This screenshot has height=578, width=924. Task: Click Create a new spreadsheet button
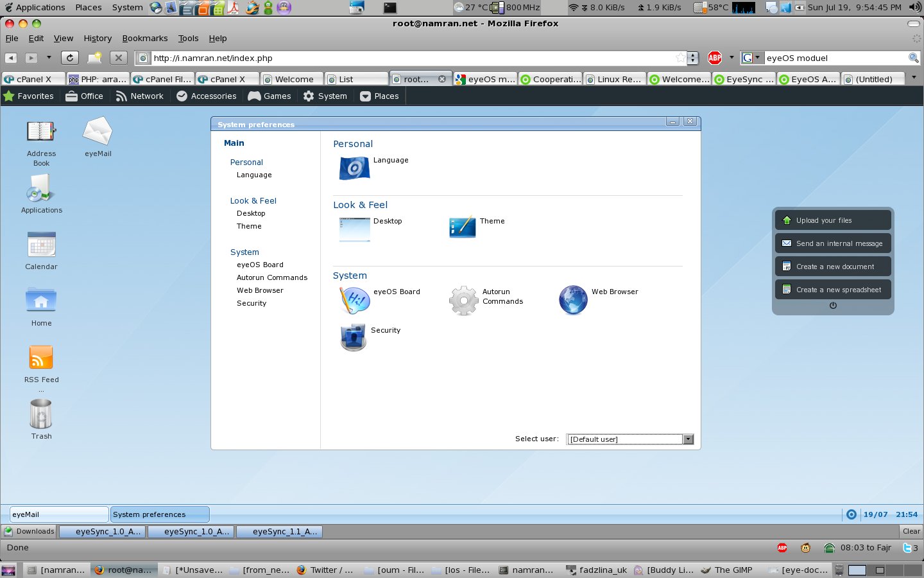(833, 290)
